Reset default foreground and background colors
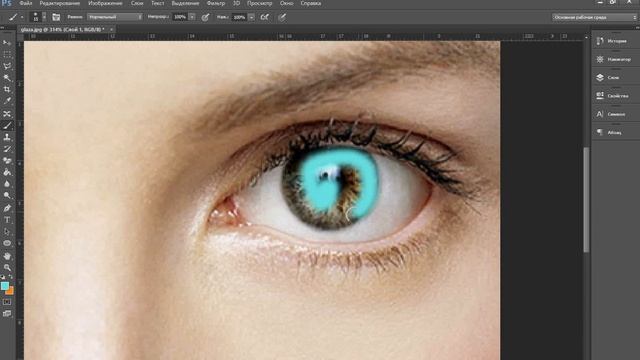Image resolution: width=640 pixels, height=360 pixels. point(3,277)
